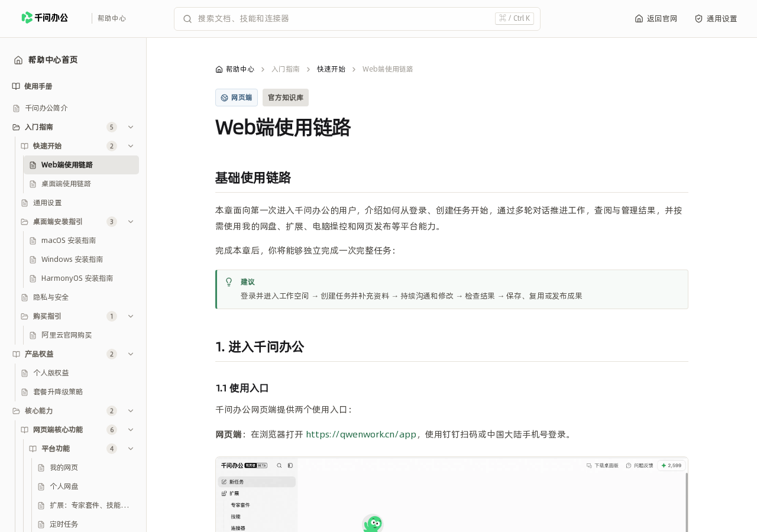The width and height of the screenshot is (757, 532).
Task: Click 快速开始 breadcrumb
Action: point(331,69)
